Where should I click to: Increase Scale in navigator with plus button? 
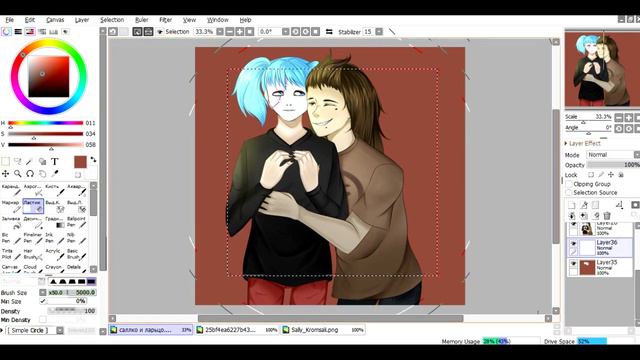point(629,118)
